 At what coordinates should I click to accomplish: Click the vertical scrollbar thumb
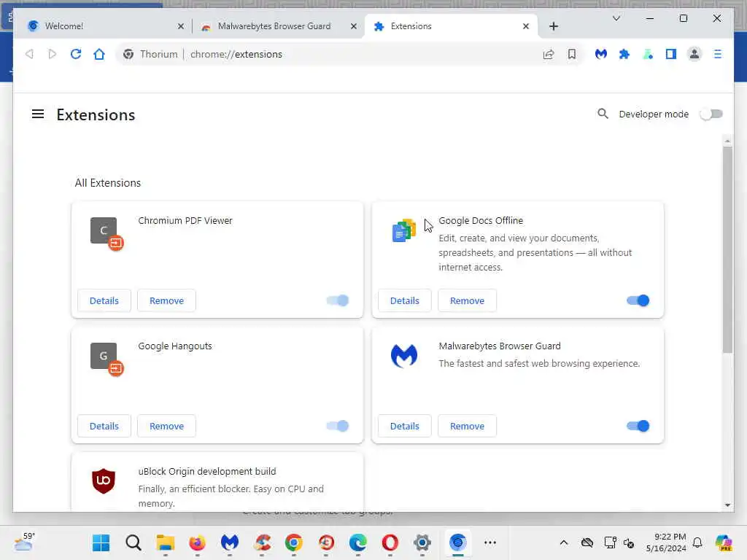(x=727, y=249)
